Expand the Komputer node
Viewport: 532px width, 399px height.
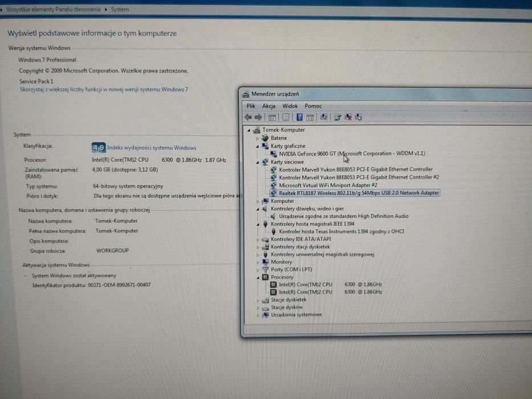[x=258, y=202]
